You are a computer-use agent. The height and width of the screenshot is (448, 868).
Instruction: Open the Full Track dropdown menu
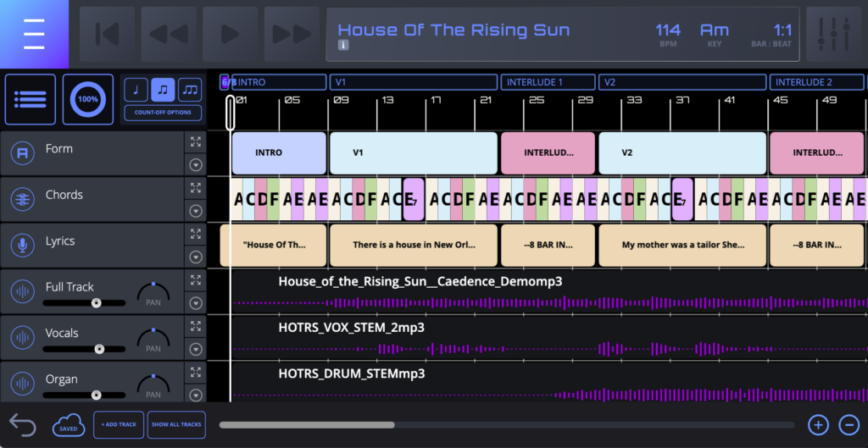point(196,303)
